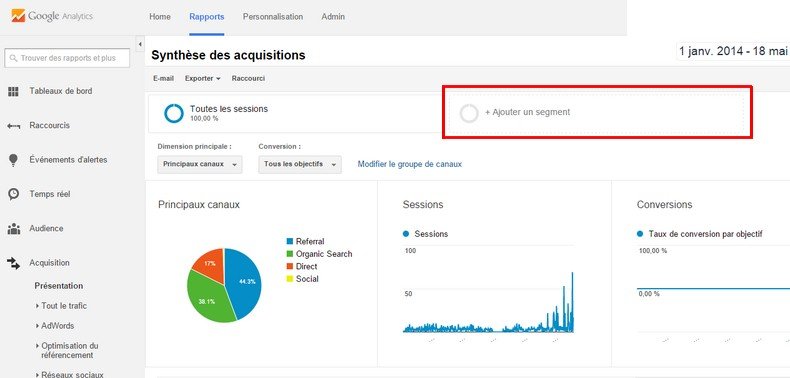Expand the AdWords tree item
This screenshot has width=790, height=378.
click(x=55, y=326)
